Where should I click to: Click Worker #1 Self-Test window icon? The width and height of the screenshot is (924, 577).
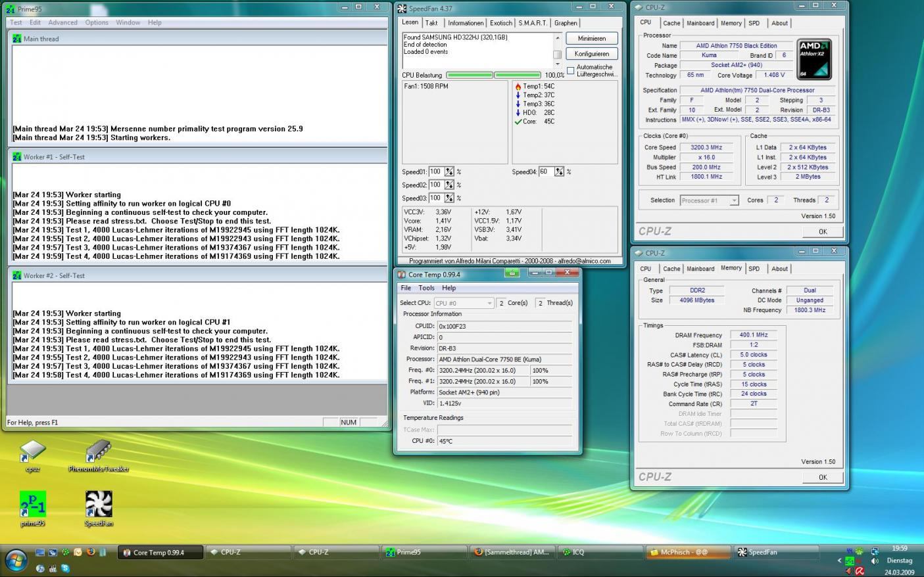click(17, 157)
